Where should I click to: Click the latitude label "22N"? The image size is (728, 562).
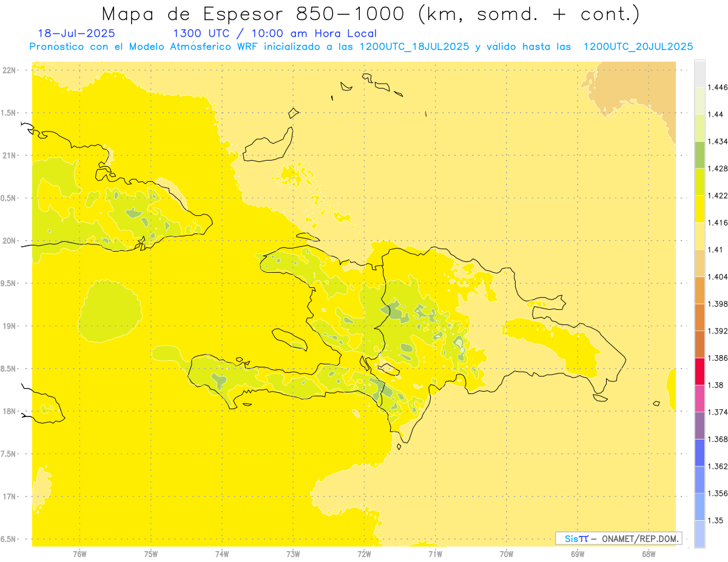(x=9, y=70)
